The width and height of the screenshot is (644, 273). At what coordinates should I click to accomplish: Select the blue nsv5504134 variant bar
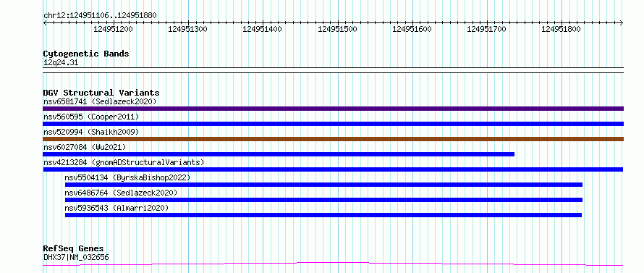point(323,185)
